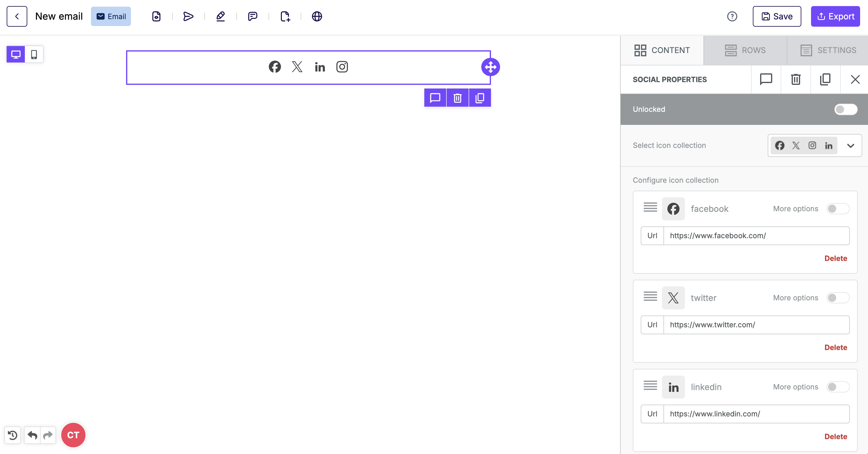This screenshot has width=868, height=454.
Task: Click the 'New email' title
Action: pos(58,16)
